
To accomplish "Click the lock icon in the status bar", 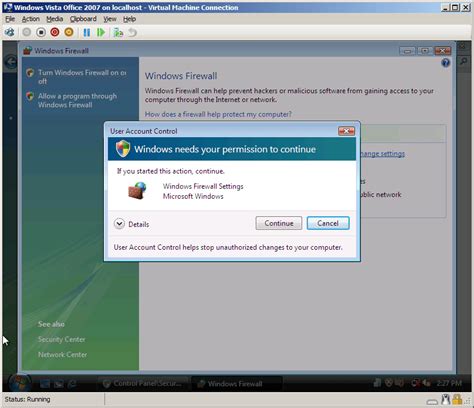I will tap(457, 399).
